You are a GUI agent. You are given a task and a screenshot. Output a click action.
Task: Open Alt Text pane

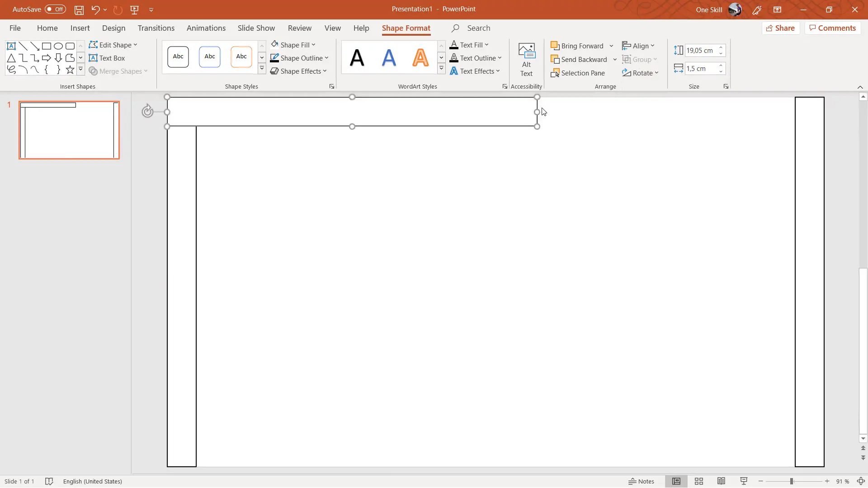pos(526,60)
